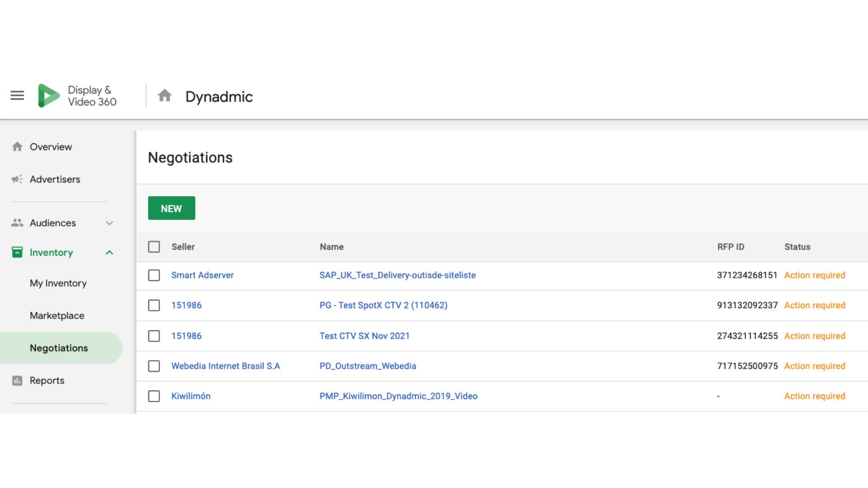Click the Overview house icon in sidebar
The width and height of the screenshot is (868, 488).
pyautogui.click(x=17, y=147)
